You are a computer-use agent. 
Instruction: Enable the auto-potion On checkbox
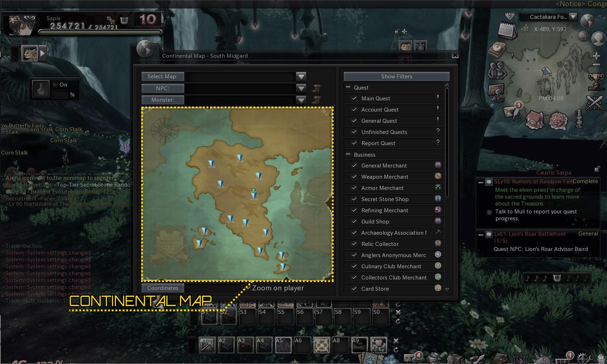[55, 84]
